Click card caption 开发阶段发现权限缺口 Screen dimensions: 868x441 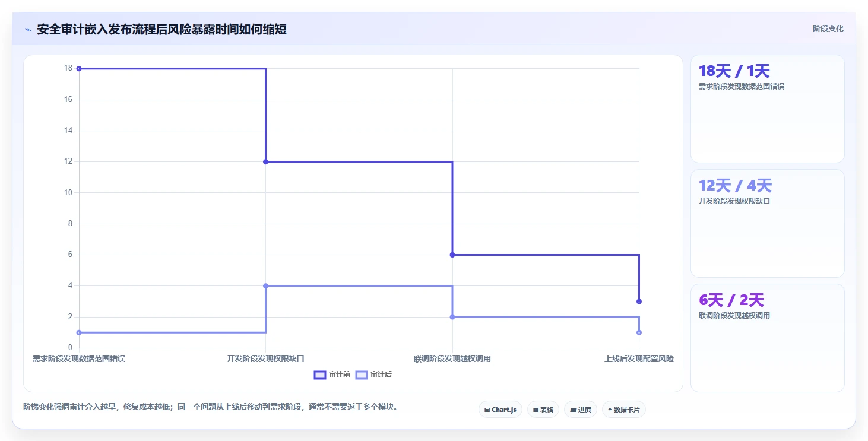[x=734, y=201]
